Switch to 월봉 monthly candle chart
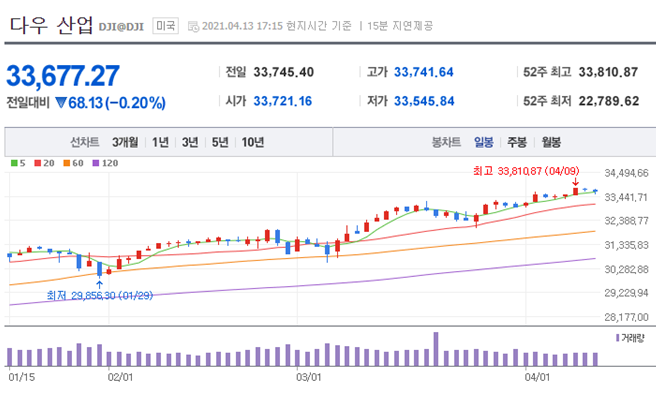656x393 pixels. point(551,142)
